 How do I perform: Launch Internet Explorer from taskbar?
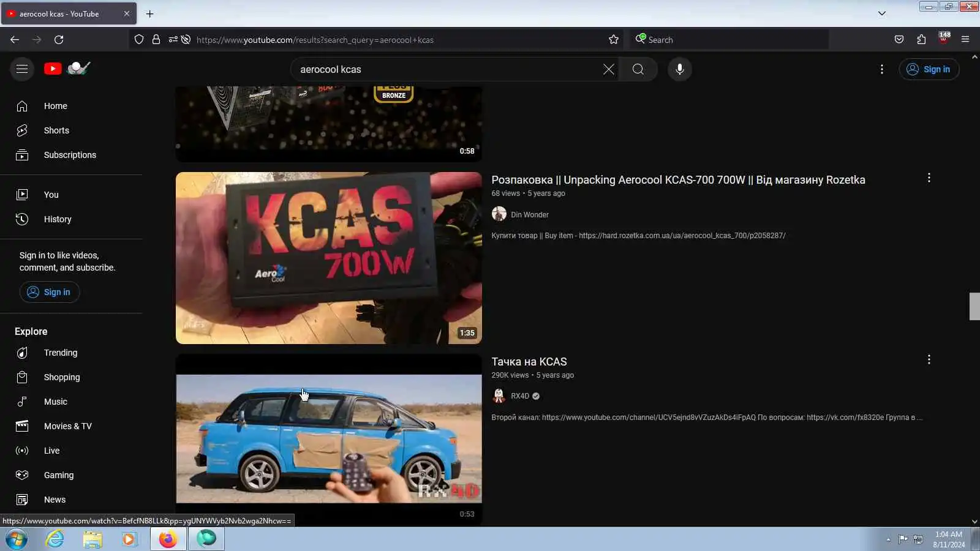click(55, 539)
